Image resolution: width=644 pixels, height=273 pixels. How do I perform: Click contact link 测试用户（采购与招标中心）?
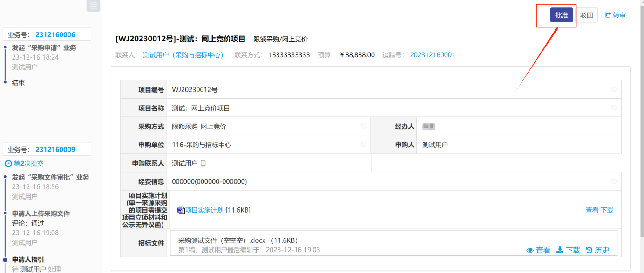click(x=183, y=55)
